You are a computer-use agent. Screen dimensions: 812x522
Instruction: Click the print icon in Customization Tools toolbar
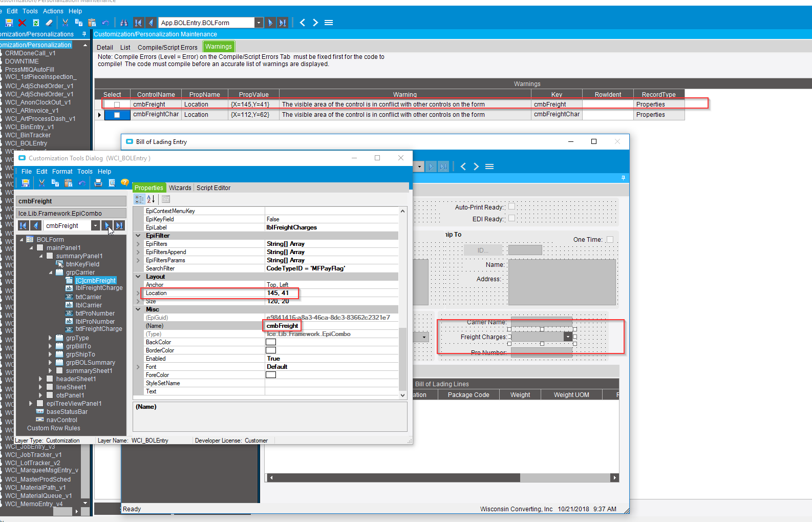click(98, 183)
